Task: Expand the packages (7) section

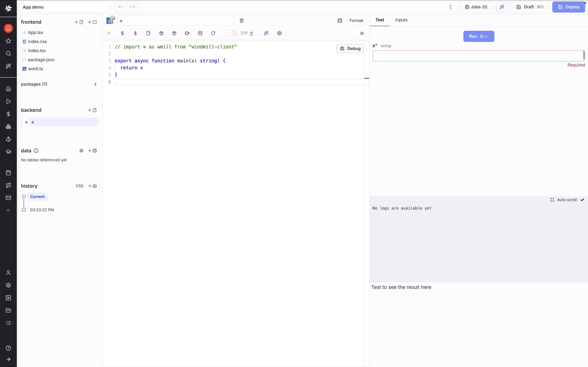Action: pyautogui.click(x=95, y=84)
